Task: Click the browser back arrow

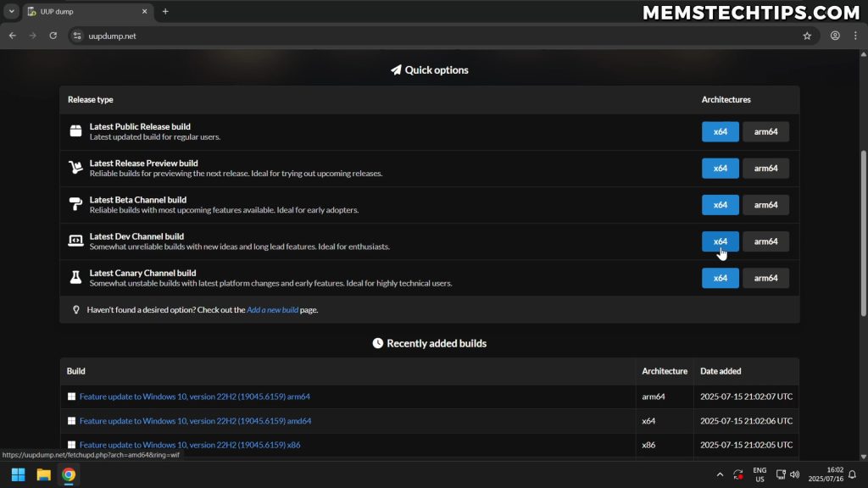Action: click(12, 36)
